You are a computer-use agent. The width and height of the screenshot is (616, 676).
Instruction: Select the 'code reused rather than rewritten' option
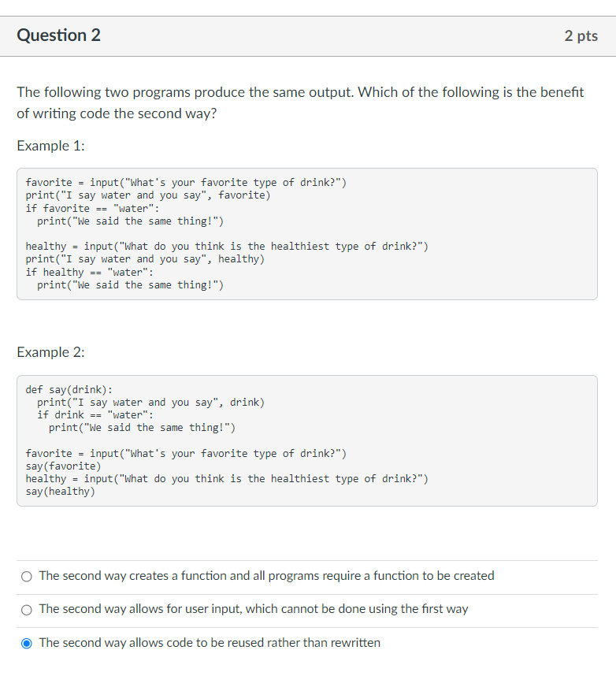point(26,643)
